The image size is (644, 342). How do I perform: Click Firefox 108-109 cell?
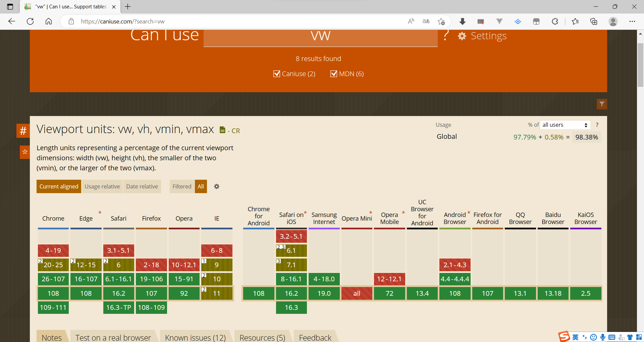pyautogui.click(x=151, y=307)
